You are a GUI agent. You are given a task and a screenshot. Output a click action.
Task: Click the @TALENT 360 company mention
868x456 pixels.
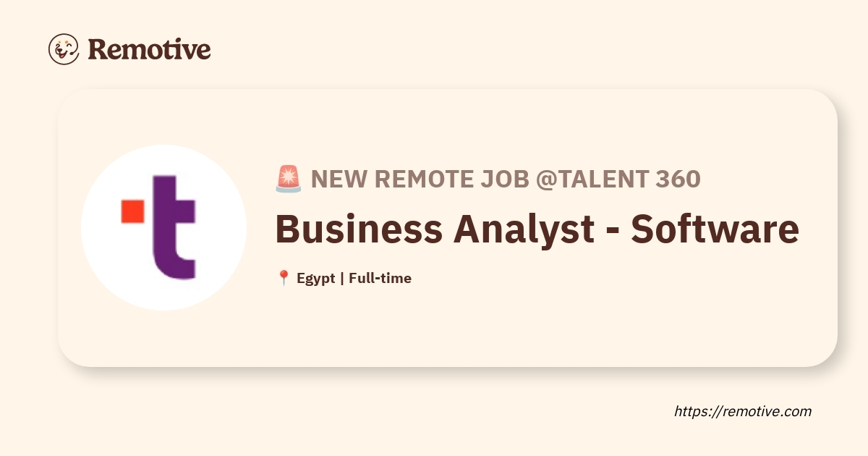coord(618,179)
